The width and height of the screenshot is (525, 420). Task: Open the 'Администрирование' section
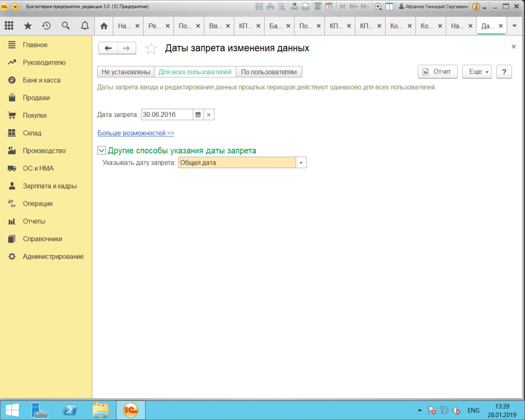point(53,256)
